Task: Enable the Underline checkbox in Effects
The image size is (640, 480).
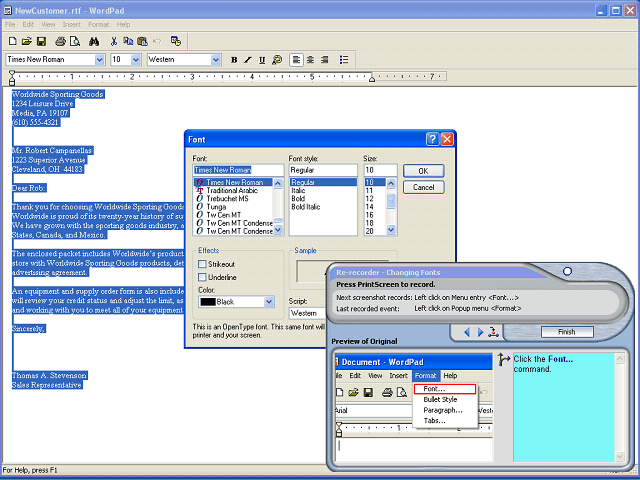Action: click(x=202, y=277)
